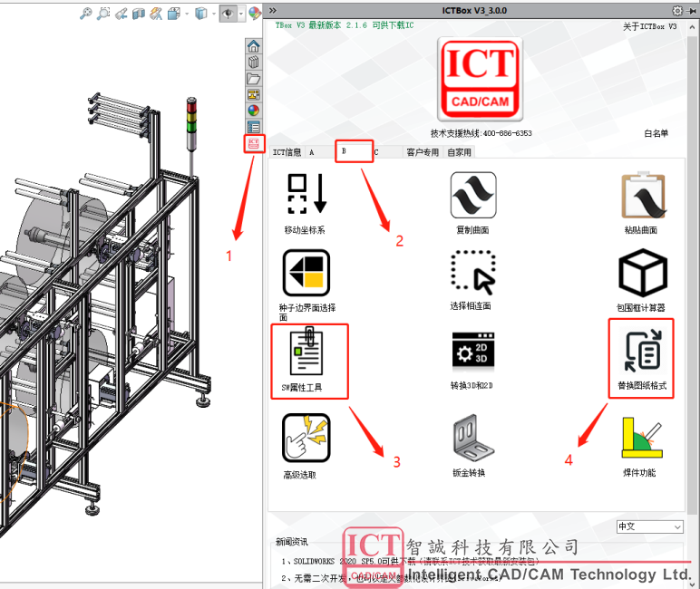Screen dimensions: 700x589
Task: Open 关于ICTBox V3 link
Action: [x=650, y=27]
